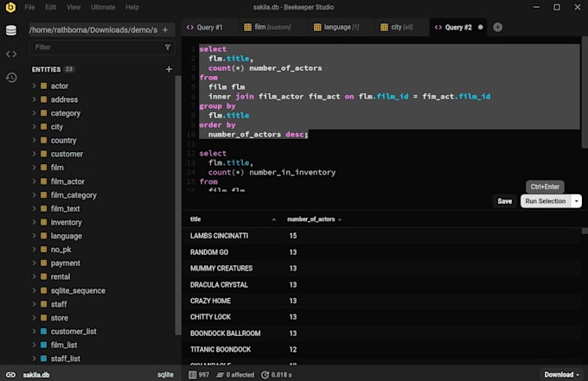The height and width of the screenshot is (381, 588).
Task: Click the sakila.db connection name in the status bar
Action: pyautogui.click(x=36, y=375)
